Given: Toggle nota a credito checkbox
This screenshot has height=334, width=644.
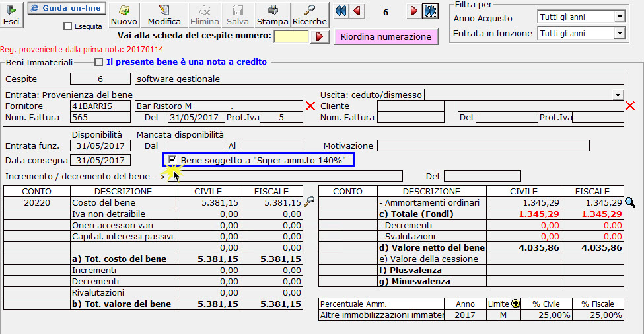Looking at the screenshot, I should (98, 62).
